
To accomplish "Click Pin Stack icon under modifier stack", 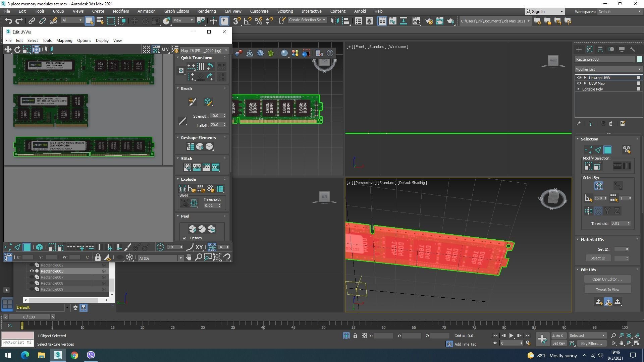I will (x=579, y=124).
